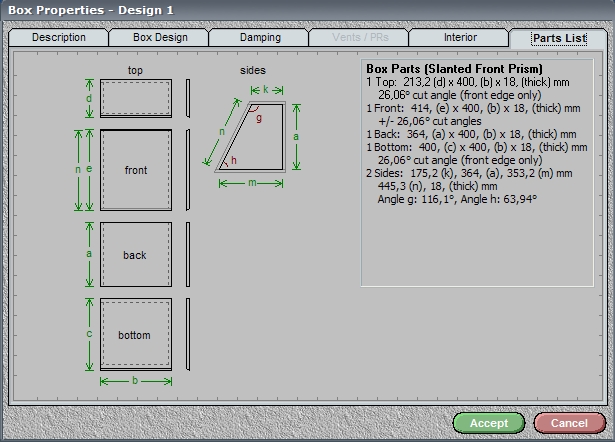Viewport: 615px width, 442px height.
Task: Open the Box Design tab
Action: (160, 38)
